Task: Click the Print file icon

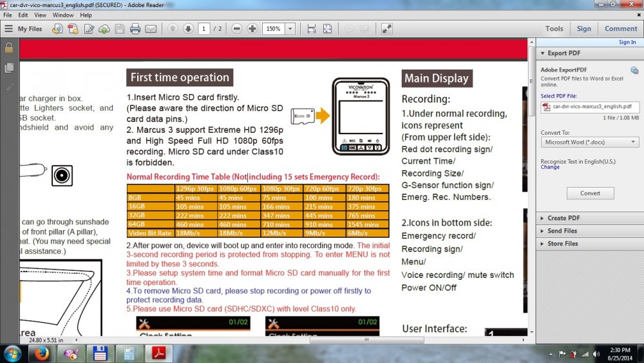Action: 135,29
